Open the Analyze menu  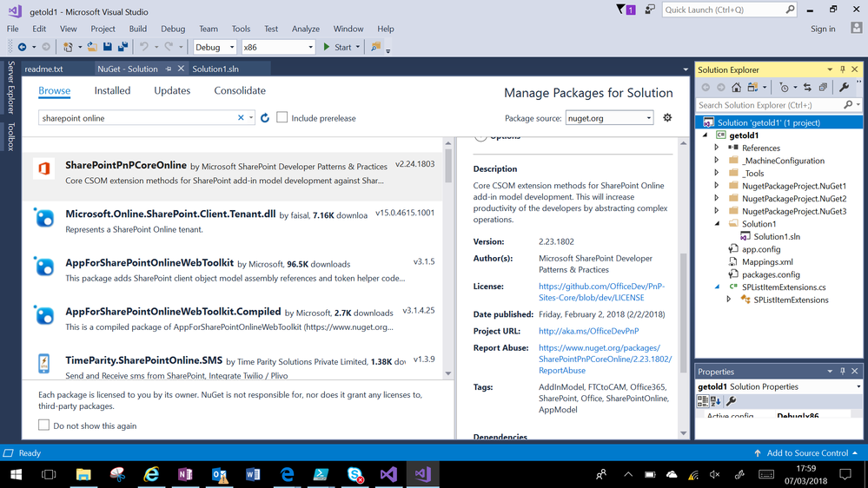pyautogui.click(x=306, y=29)
